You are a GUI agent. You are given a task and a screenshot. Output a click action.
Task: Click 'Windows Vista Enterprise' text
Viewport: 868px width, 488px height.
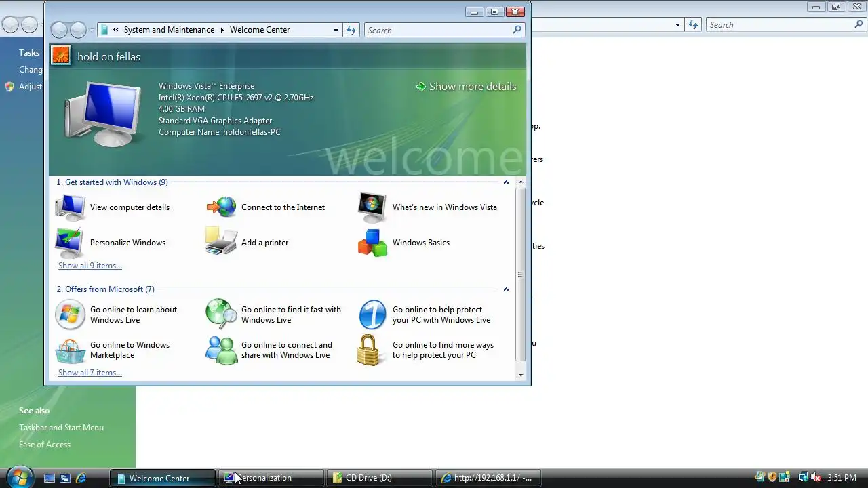[207, 86]
